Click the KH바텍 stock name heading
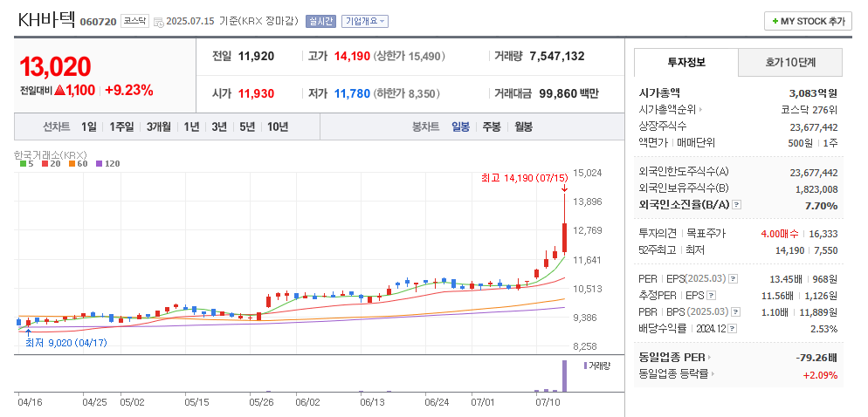The height and width of the screenshot is (417, 868). (x=46, y=20)
